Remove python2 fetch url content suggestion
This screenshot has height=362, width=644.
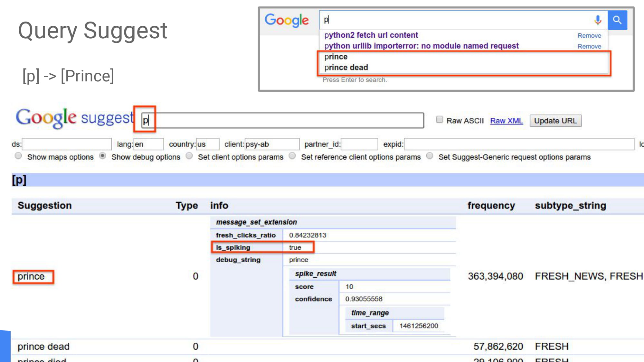[589, 36]
